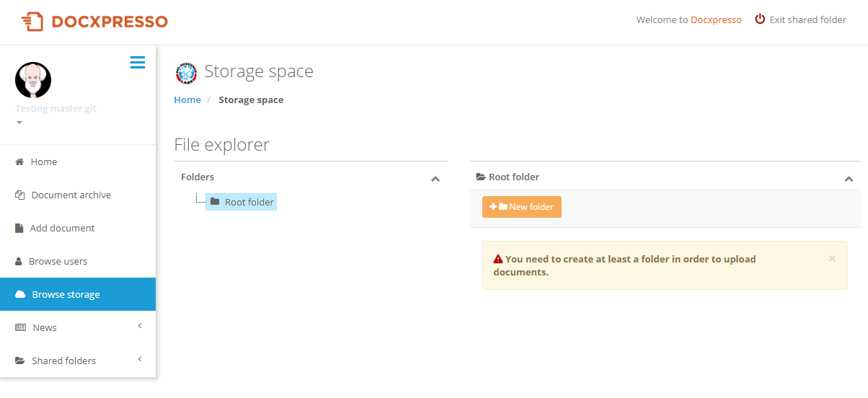Screen dimensions: 868x398
Task: Click the user avatar picture in the sidebar
Action: click(x=33, y=80)
